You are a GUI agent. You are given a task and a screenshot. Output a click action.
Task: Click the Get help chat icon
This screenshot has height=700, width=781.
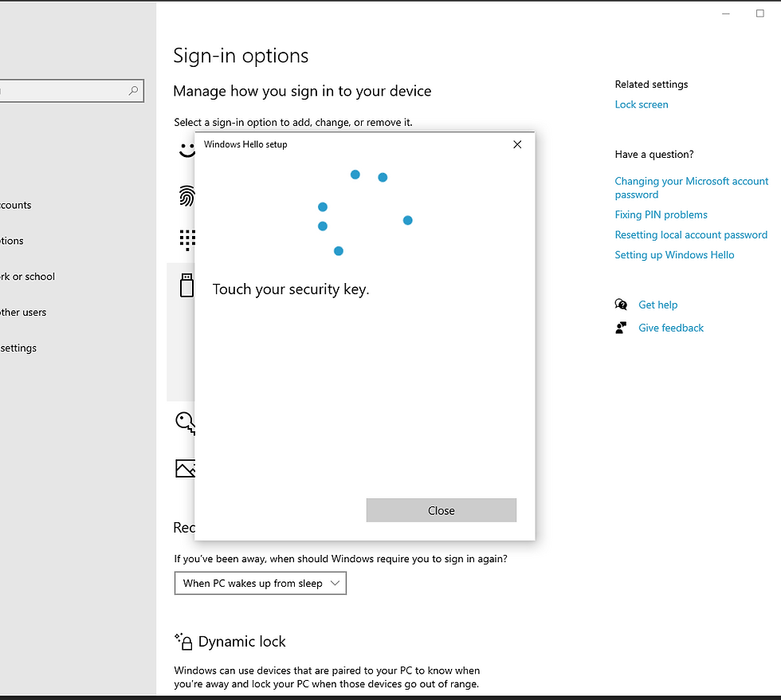[621, 305]
